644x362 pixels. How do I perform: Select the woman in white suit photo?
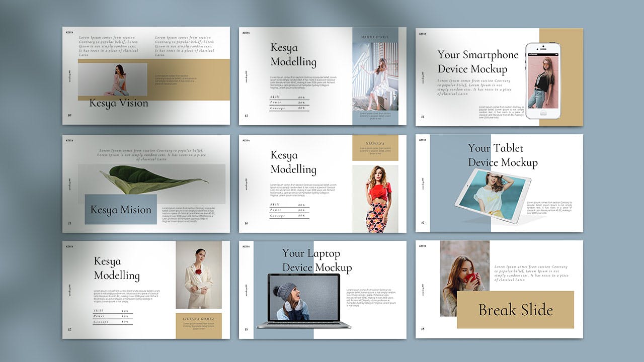click(198, 275)
